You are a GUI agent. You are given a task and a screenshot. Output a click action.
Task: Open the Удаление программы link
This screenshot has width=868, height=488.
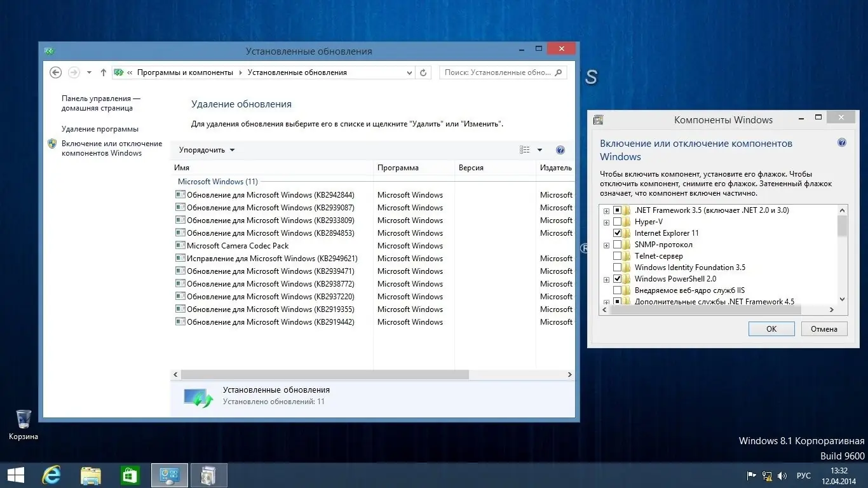(100, 129)
